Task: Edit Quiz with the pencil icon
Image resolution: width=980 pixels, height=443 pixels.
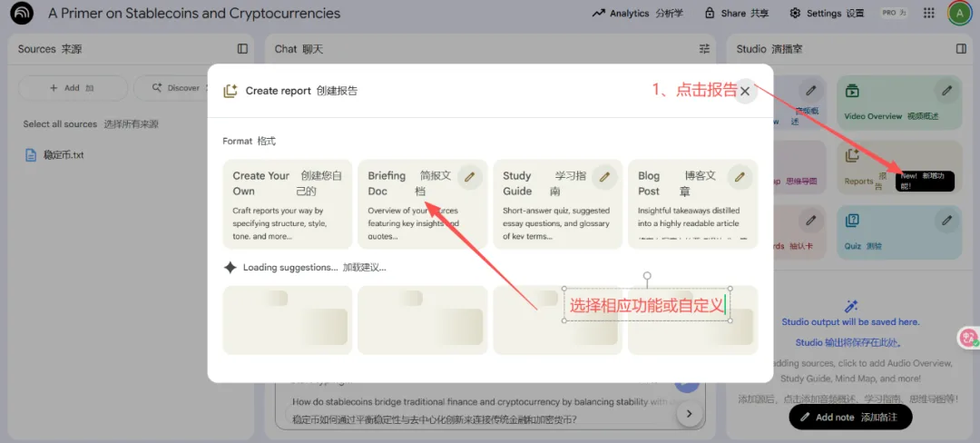Action: 946,220
